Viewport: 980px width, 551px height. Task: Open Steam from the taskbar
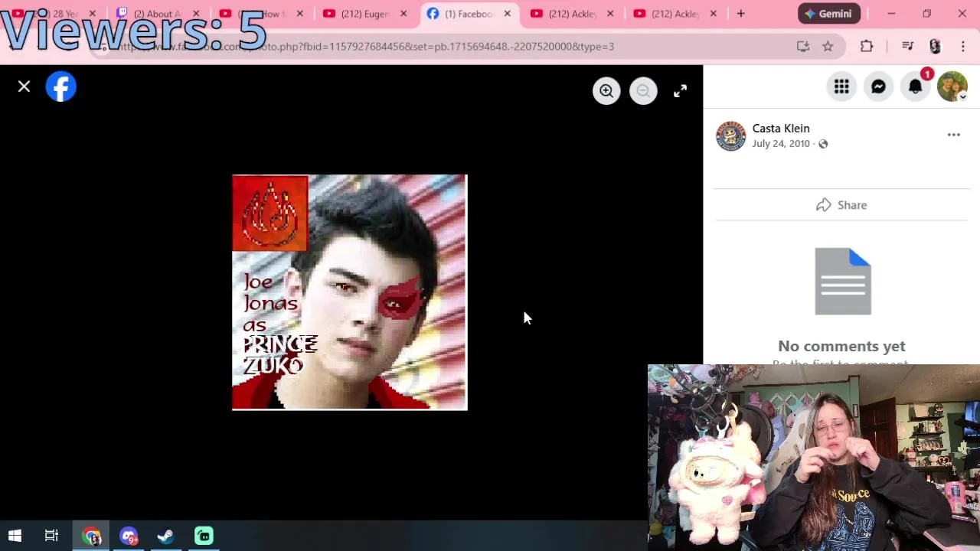point(165,536)
